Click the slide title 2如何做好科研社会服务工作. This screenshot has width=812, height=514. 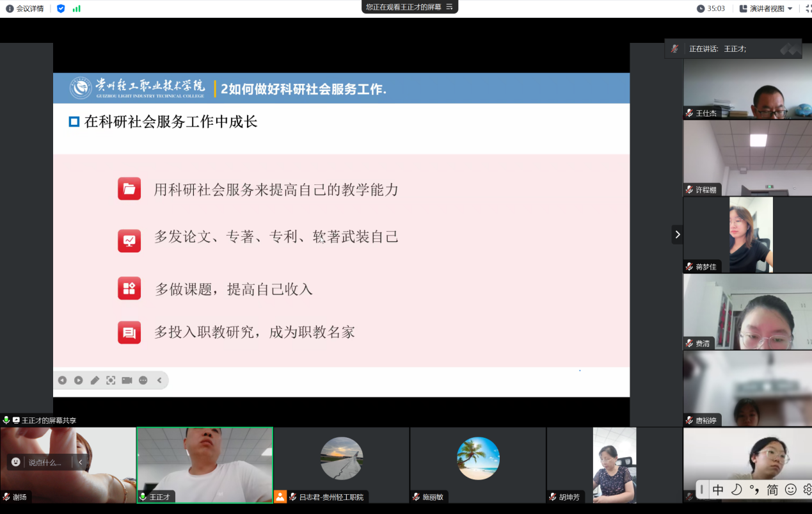304,89
